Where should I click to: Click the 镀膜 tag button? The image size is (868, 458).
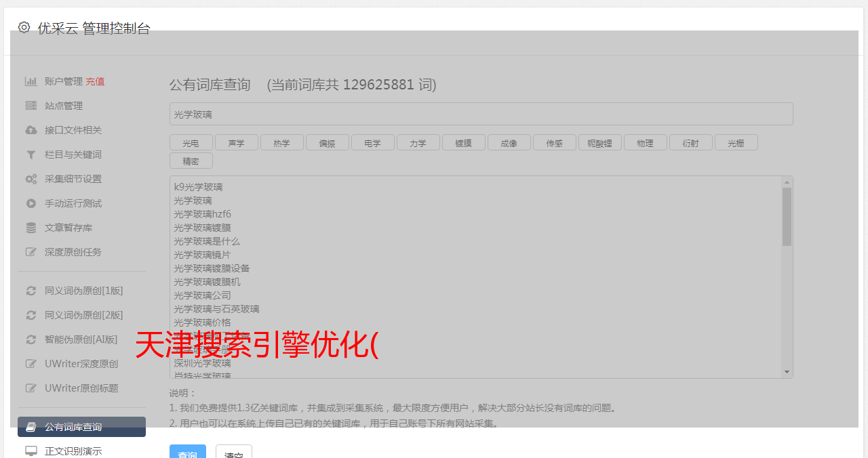(x=463, y=142)
